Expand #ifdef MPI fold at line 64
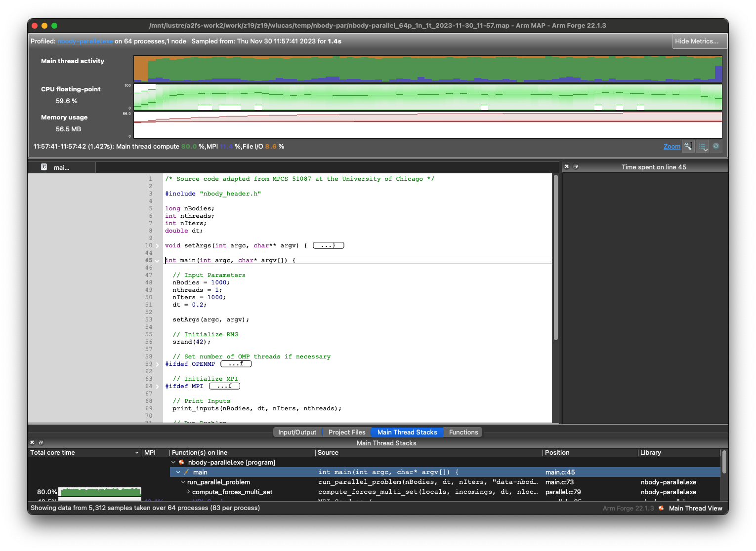The image size is (756, 551). tap(158, 387)
